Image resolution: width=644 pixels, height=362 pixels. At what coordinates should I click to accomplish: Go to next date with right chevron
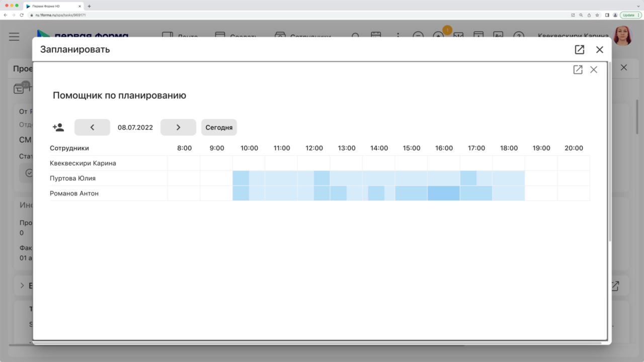pyautogui.click(x=178, y=127)
